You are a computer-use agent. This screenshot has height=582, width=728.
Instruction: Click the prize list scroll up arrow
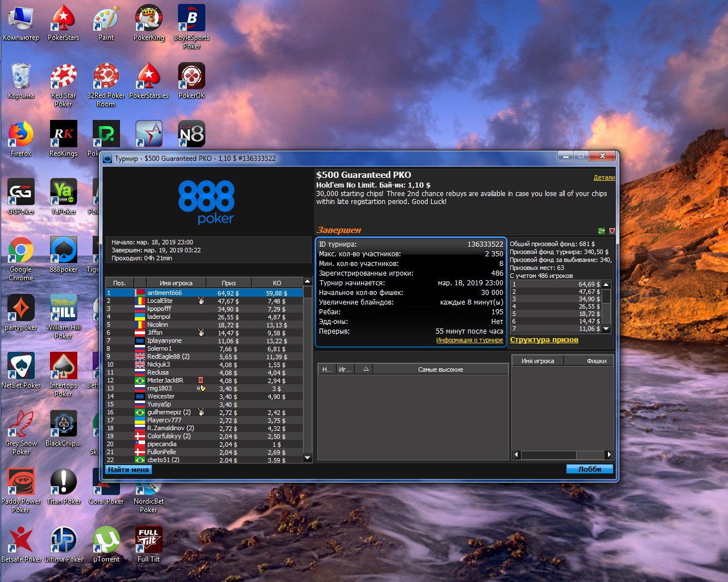(606, 284)
